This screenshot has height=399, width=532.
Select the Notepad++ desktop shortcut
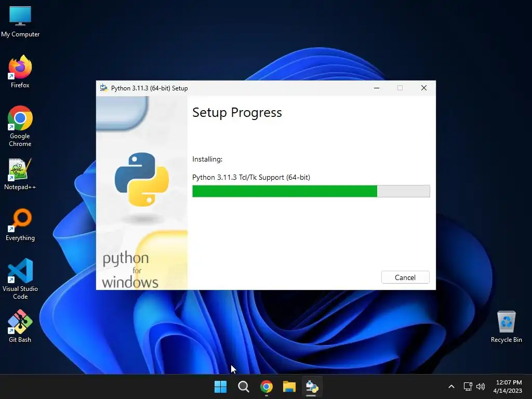click(x=20, y=174)
